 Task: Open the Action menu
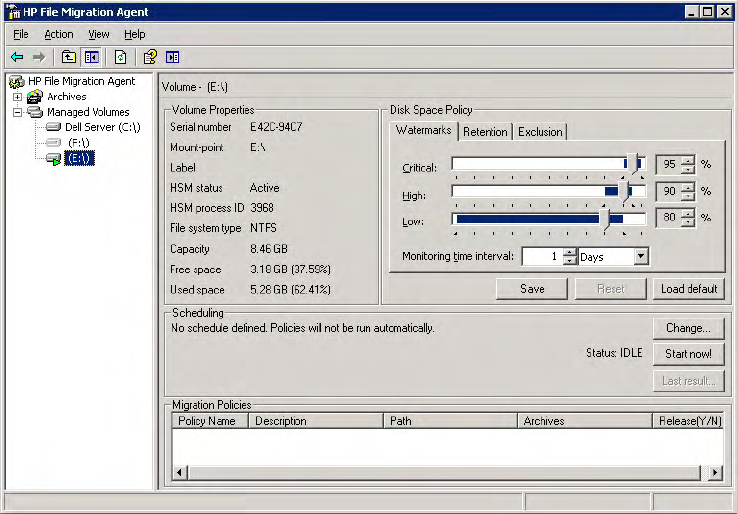(x=59, y=34)
